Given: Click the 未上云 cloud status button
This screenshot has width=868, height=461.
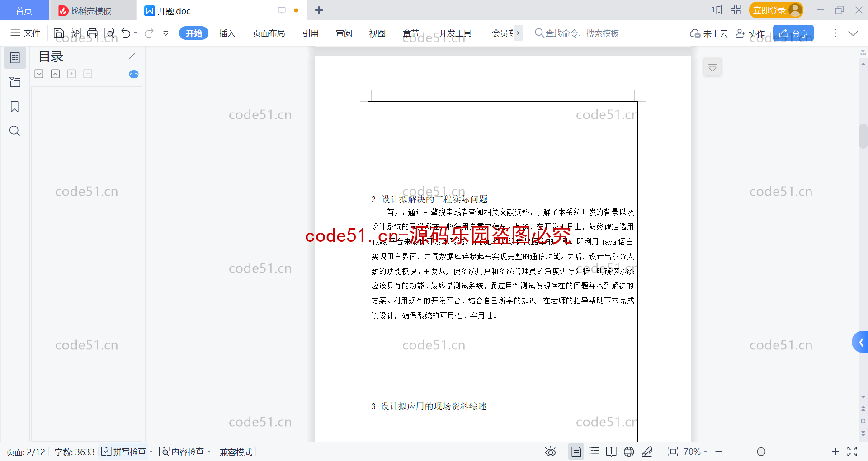Looking at the screenshot, I should pos(709,33).
